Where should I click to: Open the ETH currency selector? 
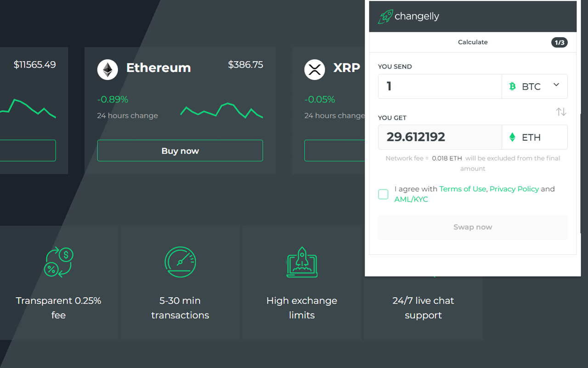click(535, 137)
